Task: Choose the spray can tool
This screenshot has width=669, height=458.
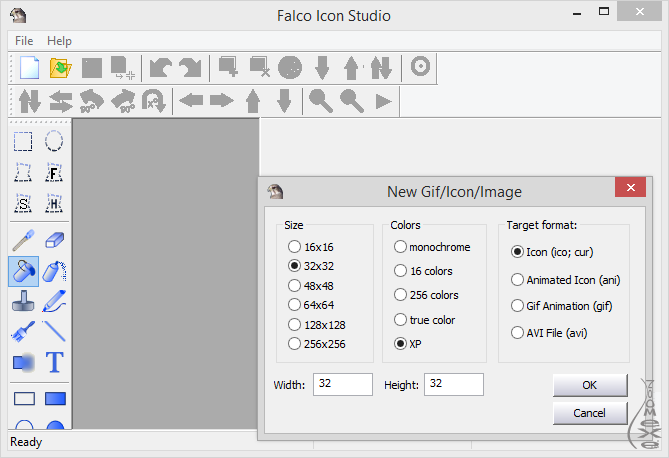Action: [54, 270]
